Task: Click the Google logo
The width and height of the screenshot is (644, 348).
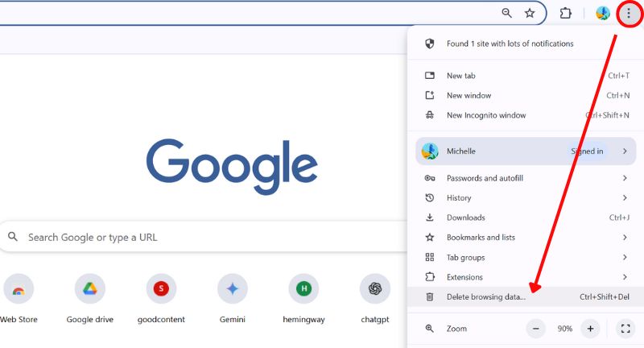Action: [x=232, y=167]
